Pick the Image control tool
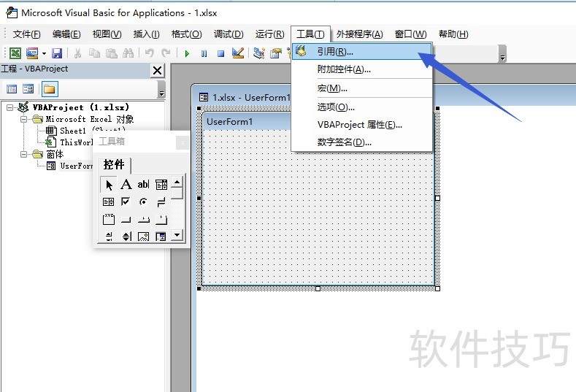Image resolution: width=576 pixels, height=392 pixels. 143,237
